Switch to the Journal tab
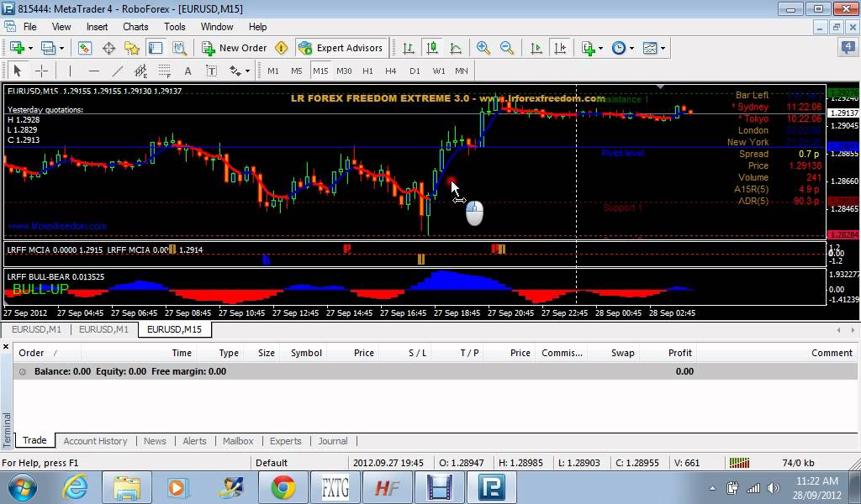Viewport: 861px width, 504px height. [x=333, y=441]
